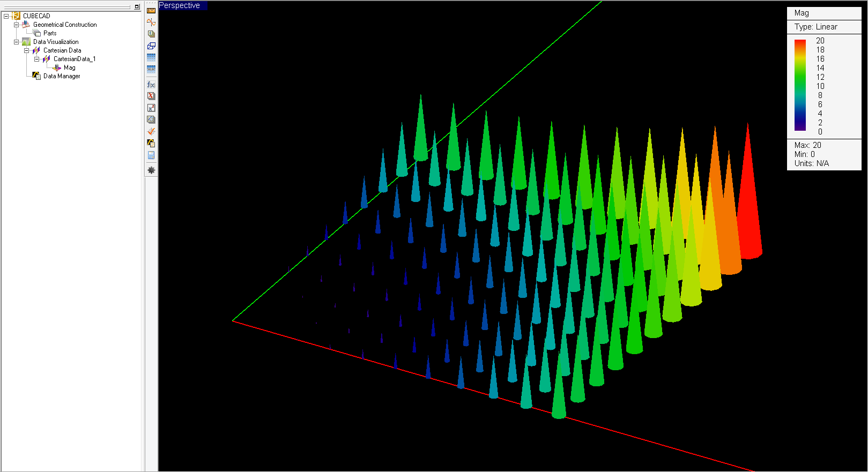Click the Cartesian Data node icon

click(36, 50)
